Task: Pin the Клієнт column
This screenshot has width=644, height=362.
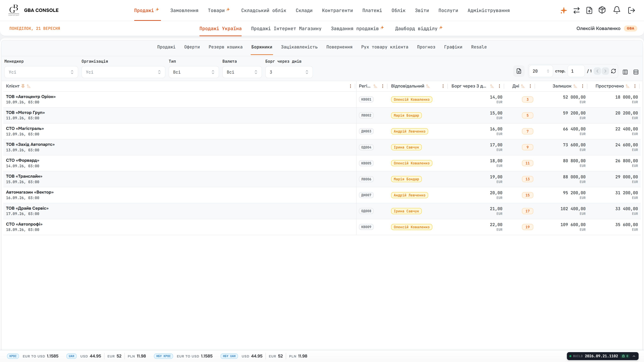Action: coord(23,86)
